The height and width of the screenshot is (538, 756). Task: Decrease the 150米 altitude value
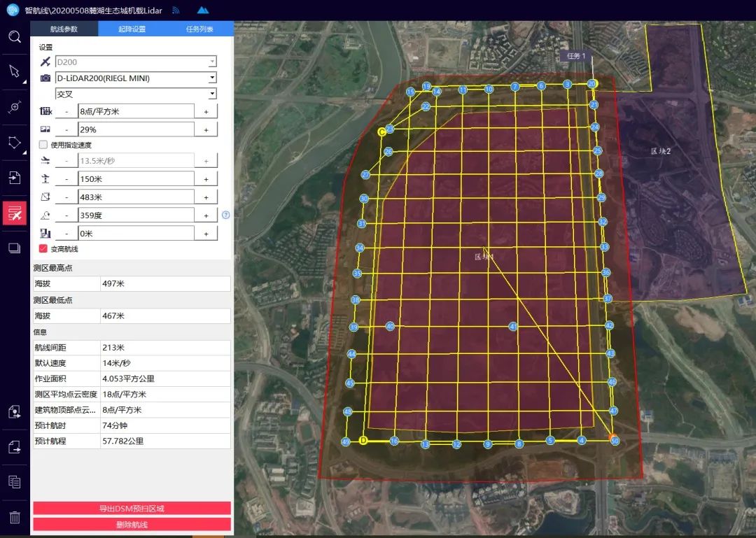pyautogui.click(x=66, y=179)
